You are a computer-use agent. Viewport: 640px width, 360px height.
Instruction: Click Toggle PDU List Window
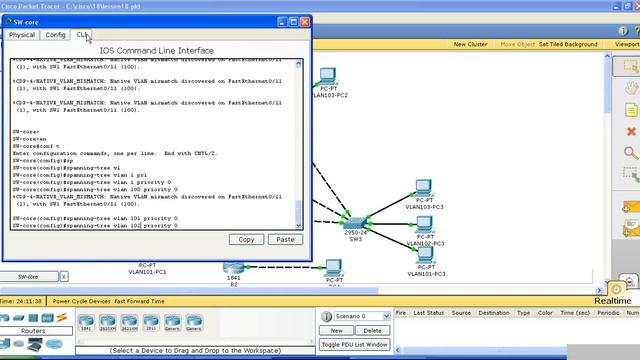coord(354,344)
